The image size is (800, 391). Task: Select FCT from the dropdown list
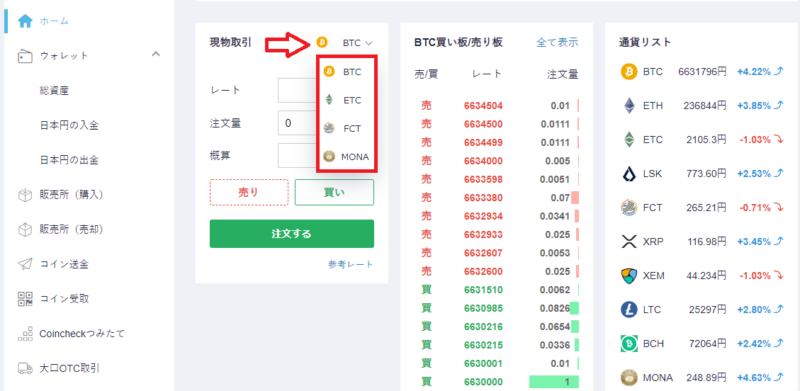coord(346,129)
